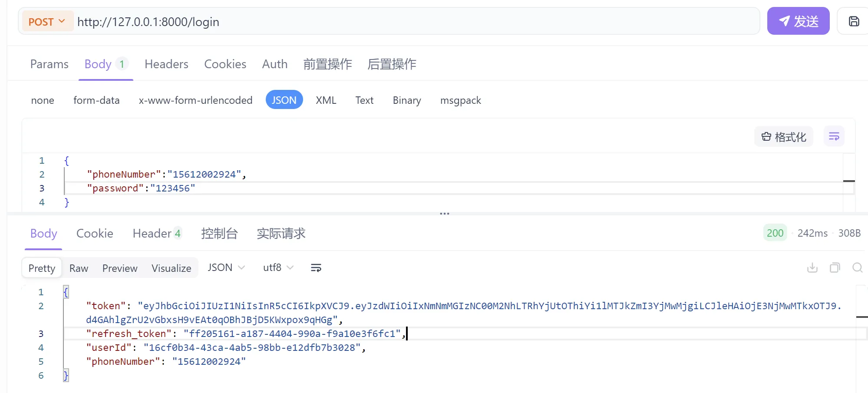Screen dimensions: 868x393
Task: Toggle word wrap icon in response toolbar
Action: [316, 268]
